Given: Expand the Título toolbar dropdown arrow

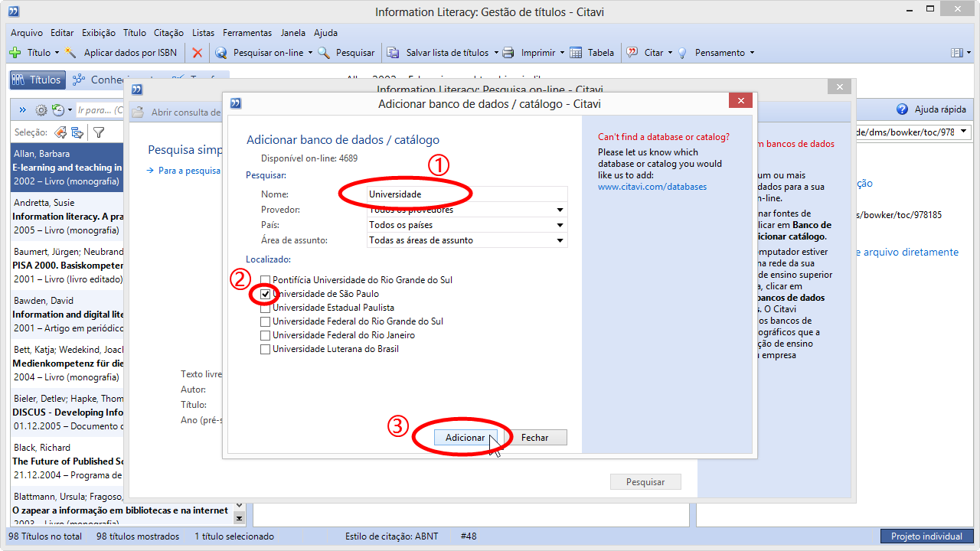Looking at the screenshot, I should 57,53.
